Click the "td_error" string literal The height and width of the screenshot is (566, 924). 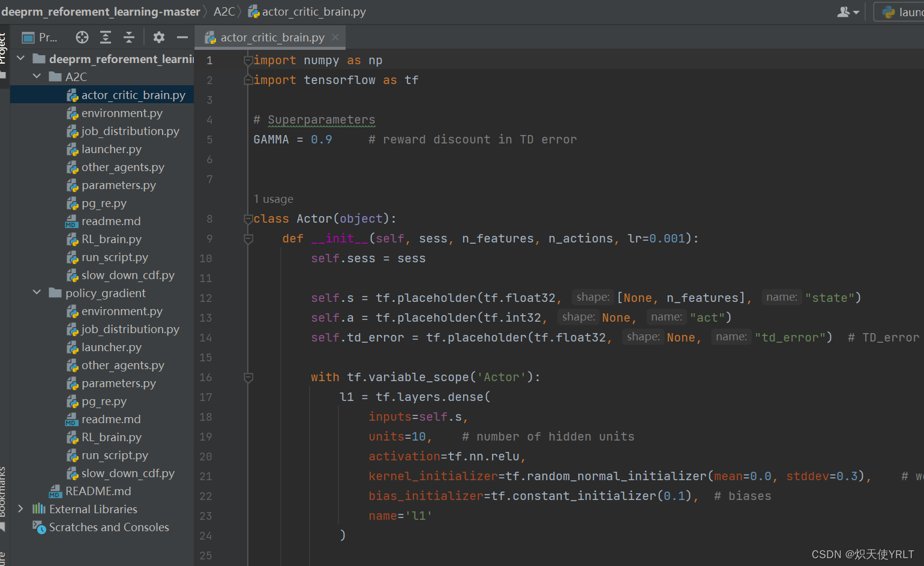[x=790, y=337]
